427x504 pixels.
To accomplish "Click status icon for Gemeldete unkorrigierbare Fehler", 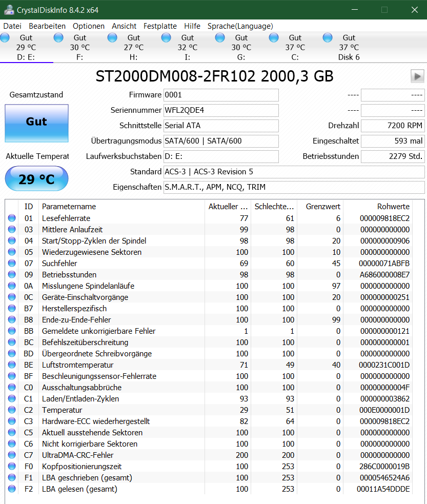I will click(12, 331).
